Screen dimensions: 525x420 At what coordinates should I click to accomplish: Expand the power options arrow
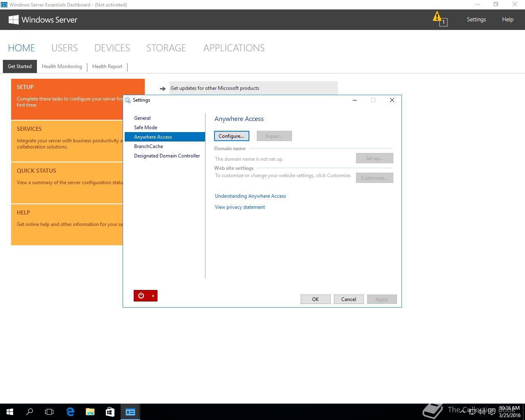153,296
